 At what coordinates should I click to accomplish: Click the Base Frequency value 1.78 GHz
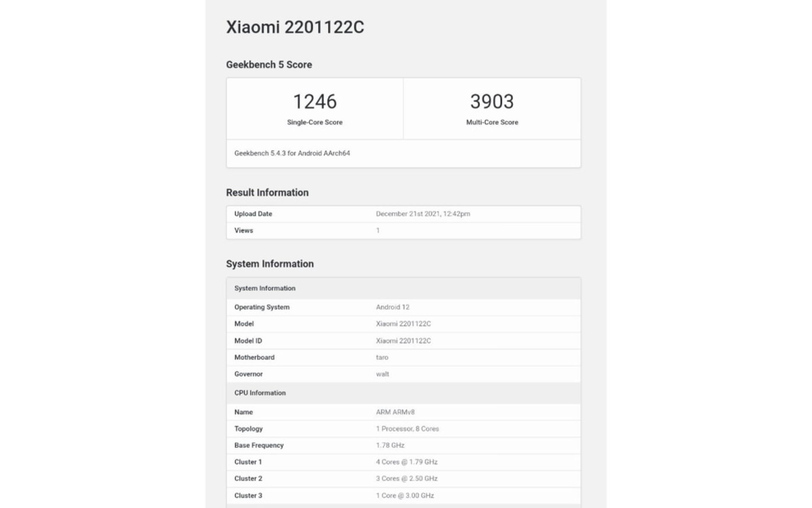pos(390,445)
